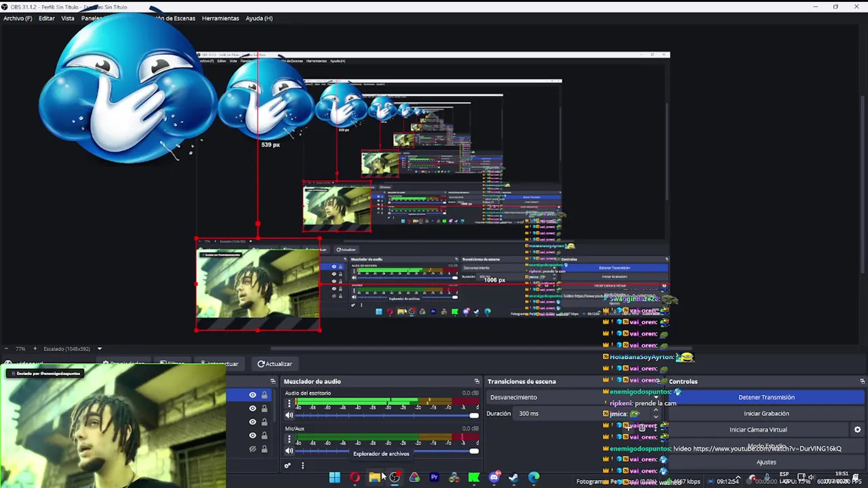Open advanced audio properties gear icon
The width and height of the screenshot is (868, 488).
coord(287,466)
